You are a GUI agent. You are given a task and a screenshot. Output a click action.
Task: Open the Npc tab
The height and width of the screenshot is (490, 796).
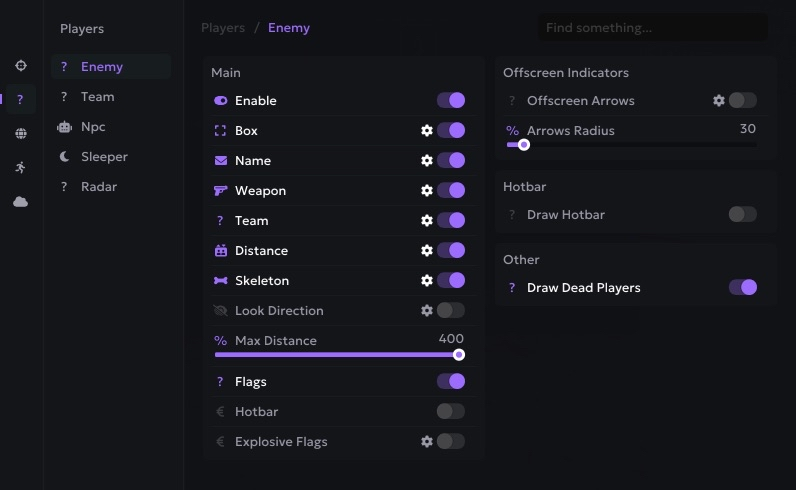coord(93,127)
